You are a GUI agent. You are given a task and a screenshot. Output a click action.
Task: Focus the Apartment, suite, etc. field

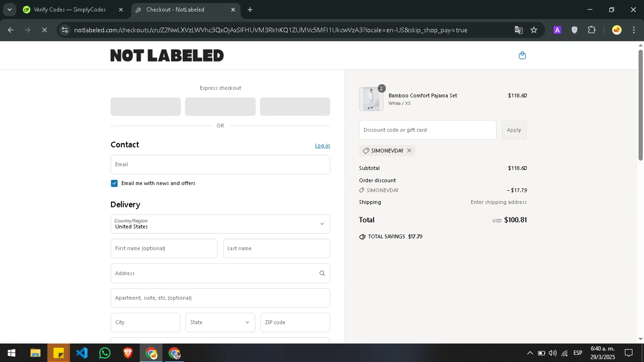(220, 298)
